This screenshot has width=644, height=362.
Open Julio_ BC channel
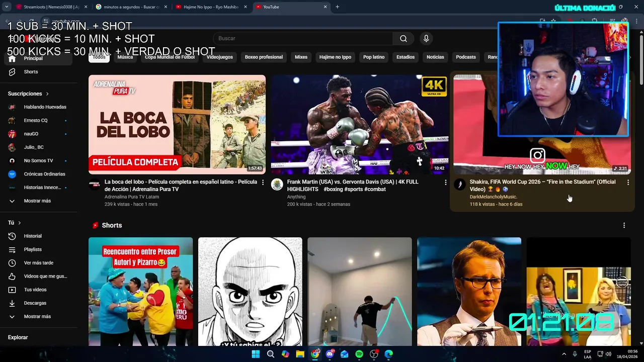coord(38,147)
